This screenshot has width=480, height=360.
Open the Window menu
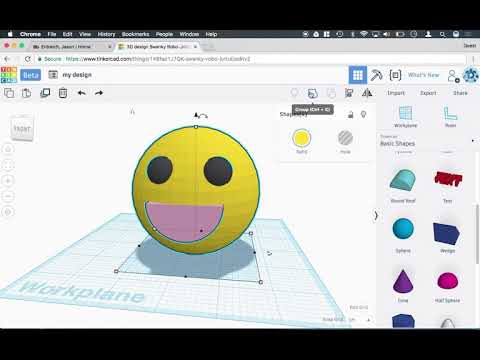pyautogui.click(x=189, y=34)
